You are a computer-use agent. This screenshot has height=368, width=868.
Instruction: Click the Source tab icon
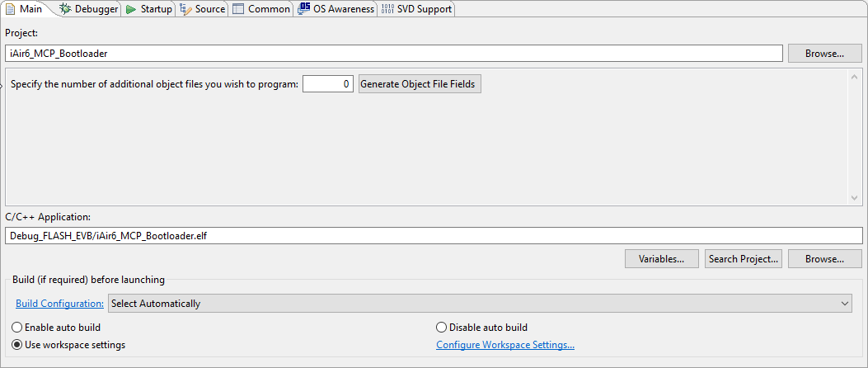pos(185,9)
